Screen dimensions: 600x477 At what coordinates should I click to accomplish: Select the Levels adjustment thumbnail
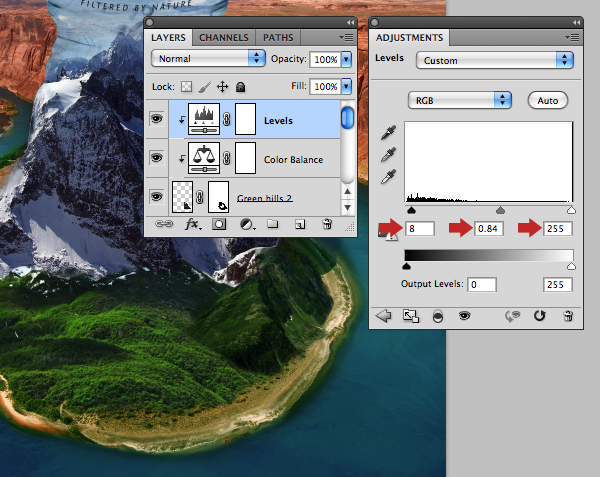pyautogui.click(x=204, y=119)
